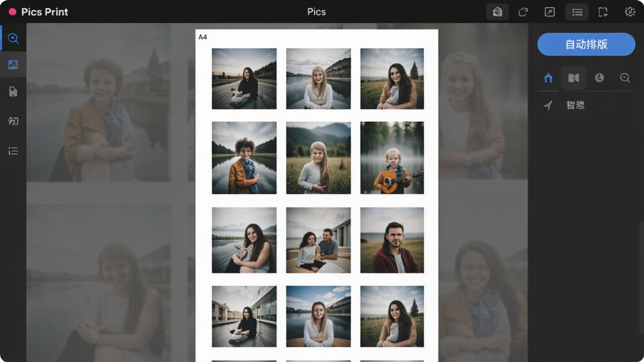This screenshot has width=644, height=362.
Task: Open settings via the gear icon
Action: click(630, 12)
